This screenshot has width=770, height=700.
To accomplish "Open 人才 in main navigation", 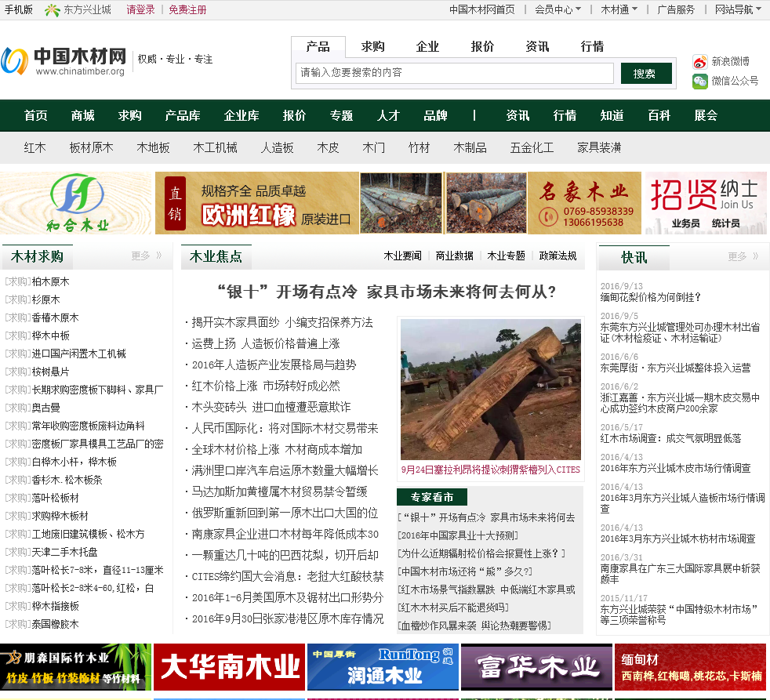I will point(388,115).
